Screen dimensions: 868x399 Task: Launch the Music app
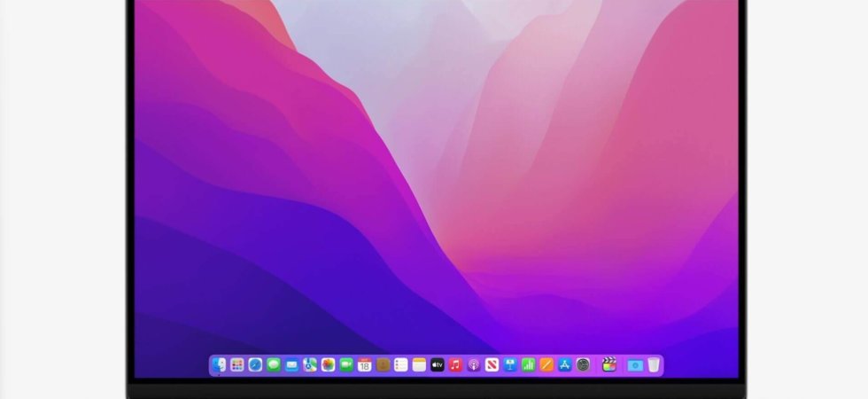(455, 364)
